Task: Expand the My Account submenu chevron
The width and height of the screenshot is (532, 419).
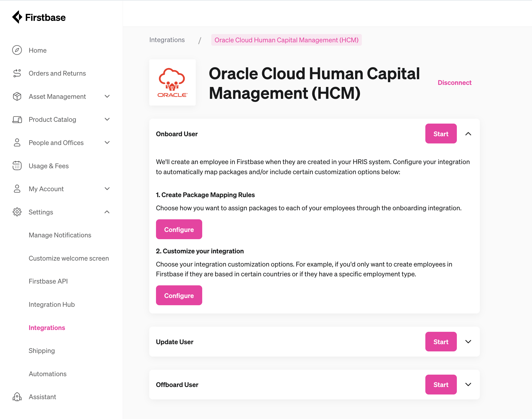Action: click(x=107, y=189)
